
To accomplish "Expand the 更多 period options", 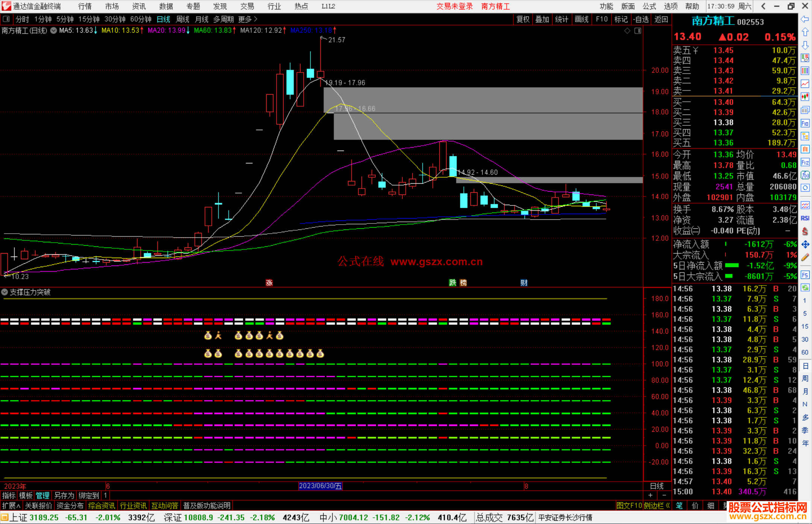I will (x=248, y=19).
